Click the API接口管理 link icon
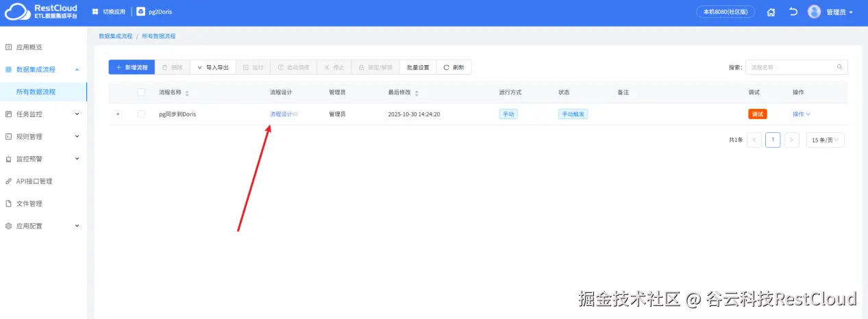The width and height of the screenshot is (868, 319). 9,181
